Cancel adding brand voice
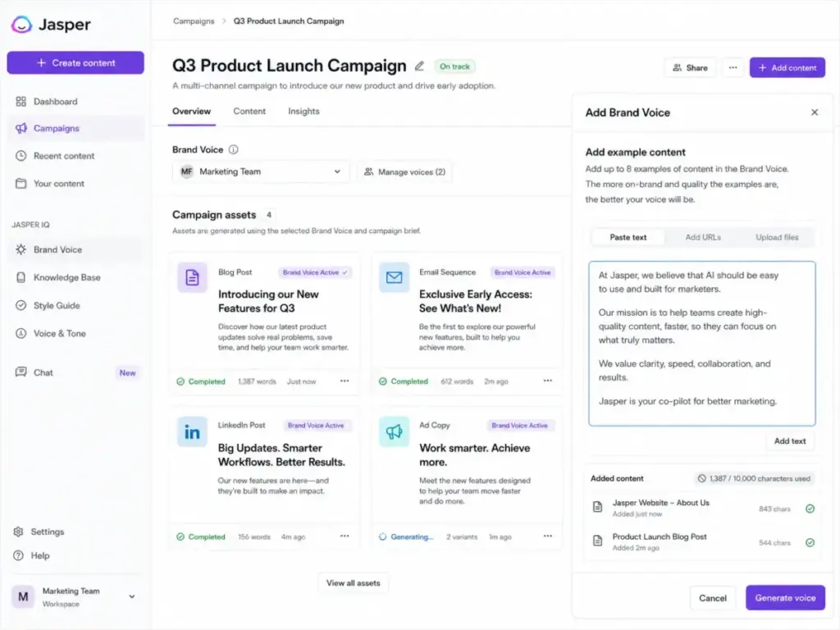 point(713,598)
